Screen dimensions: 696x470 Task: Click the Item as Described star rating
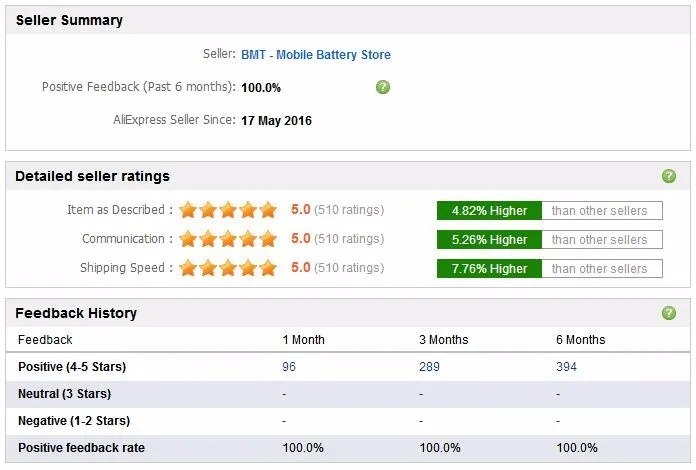click(228, 210)
